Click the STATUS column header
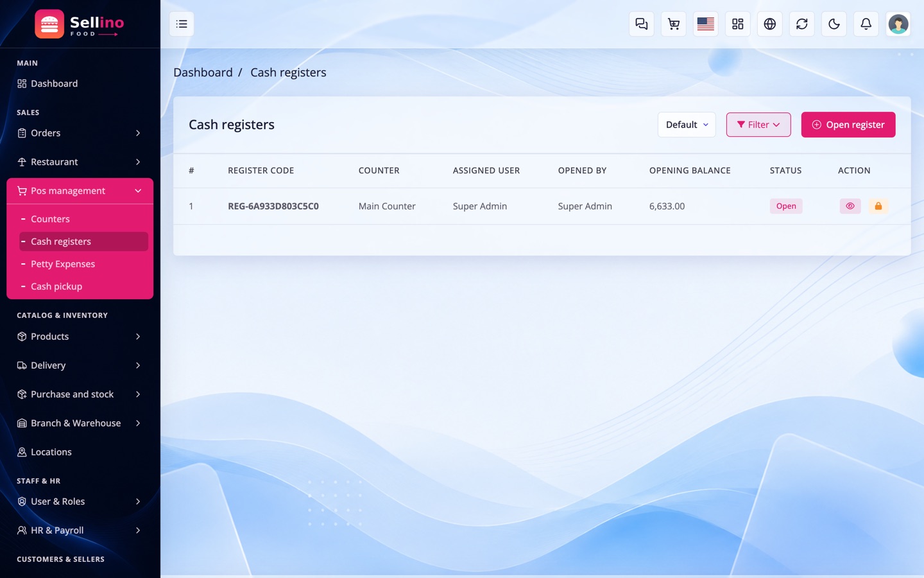The image size is (924, 578). 785,170
